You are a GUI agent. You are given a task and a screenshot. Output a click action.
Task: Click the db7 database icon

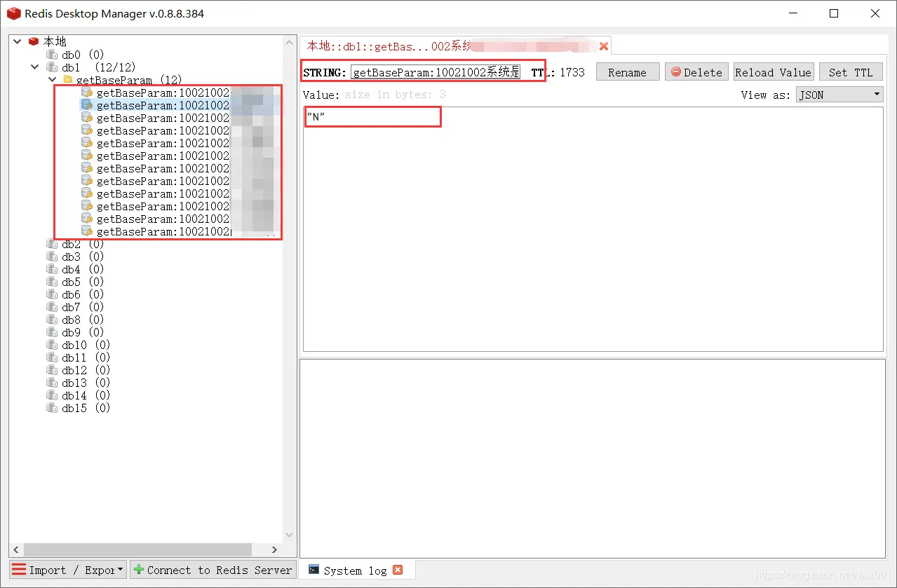52,307
